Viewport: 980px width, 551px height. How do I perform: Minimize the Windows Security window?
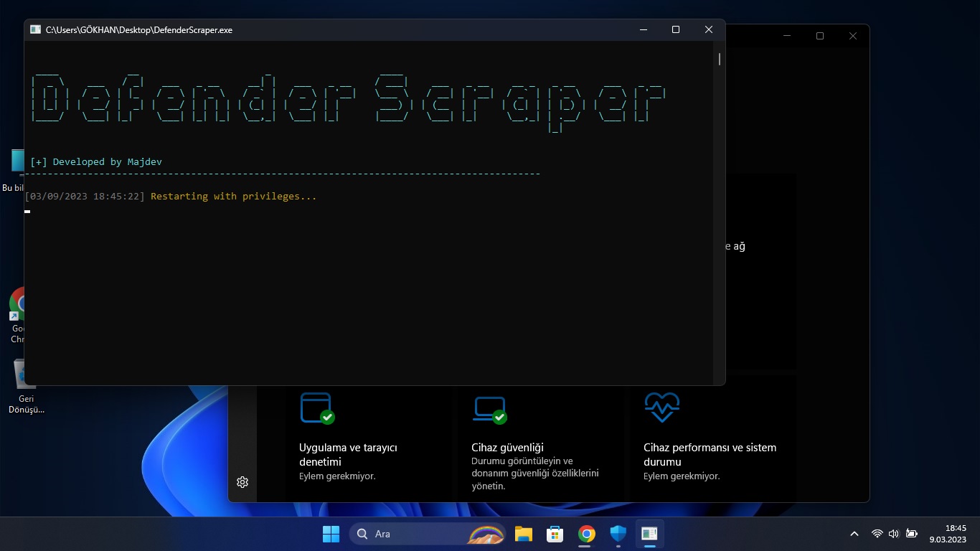(x=787, y=36)
